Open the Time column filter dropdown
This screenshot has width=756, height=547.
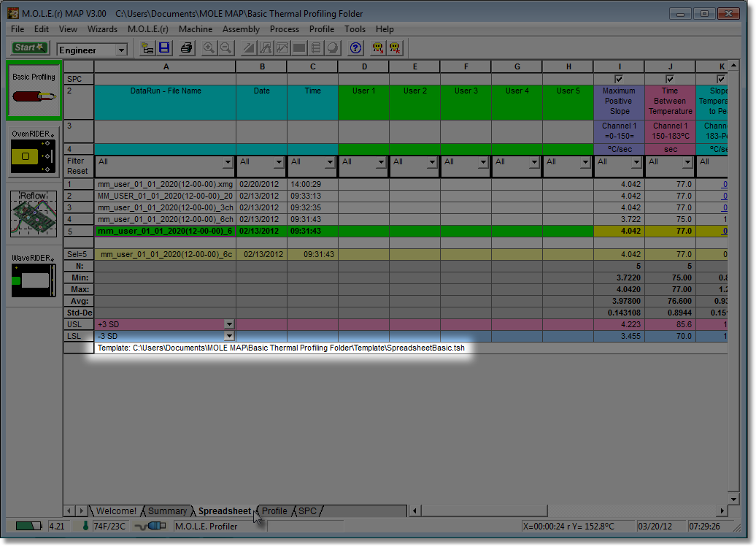(x=331, y=162)
